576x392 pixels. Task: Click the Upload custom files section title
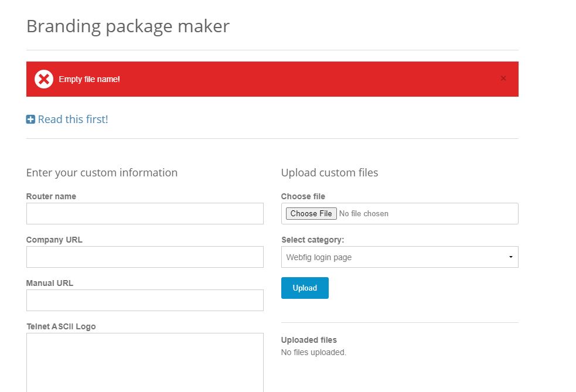tap(329, 172)
